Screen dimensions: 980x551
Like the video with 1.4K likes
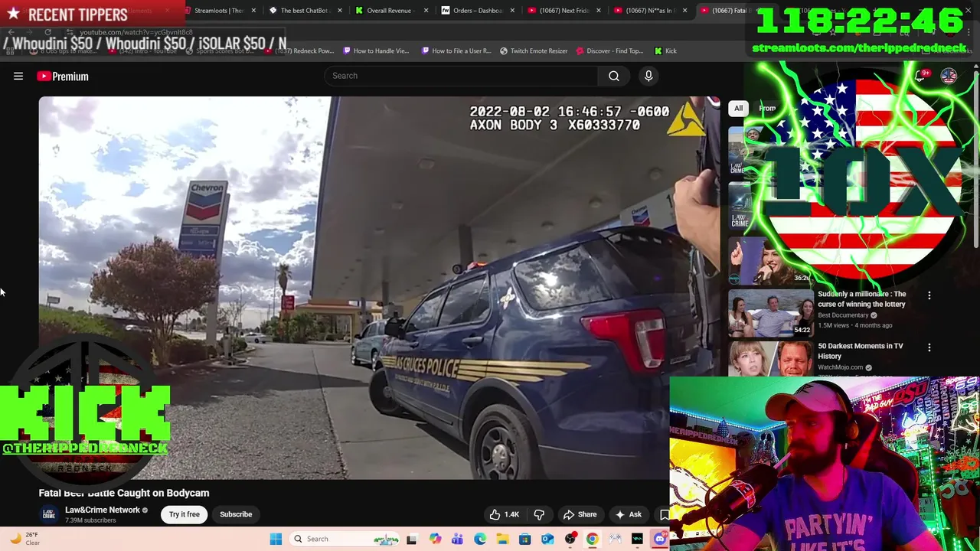[x=504, y=514]
